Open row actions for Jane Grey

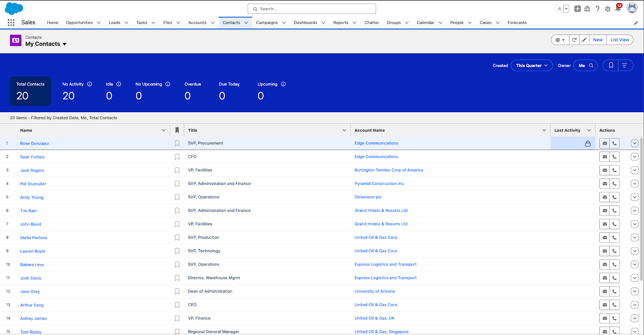point(635,292)
